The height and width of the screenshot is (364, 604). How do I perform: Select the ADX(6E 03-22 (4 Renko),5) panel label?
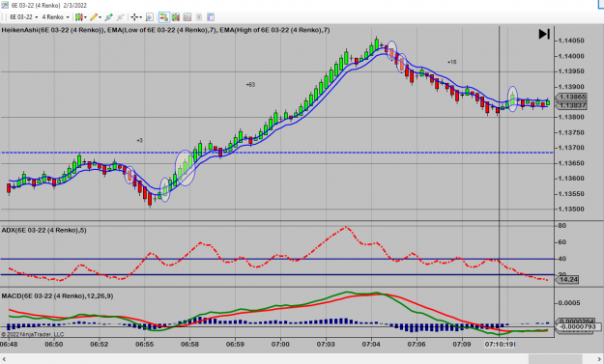43,230
